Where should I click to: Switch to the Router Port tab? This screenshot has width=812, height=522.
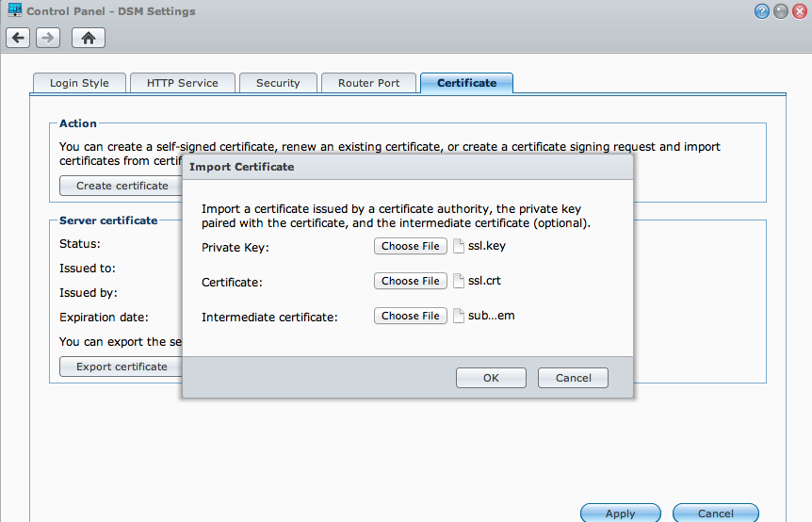click(368, 83)
